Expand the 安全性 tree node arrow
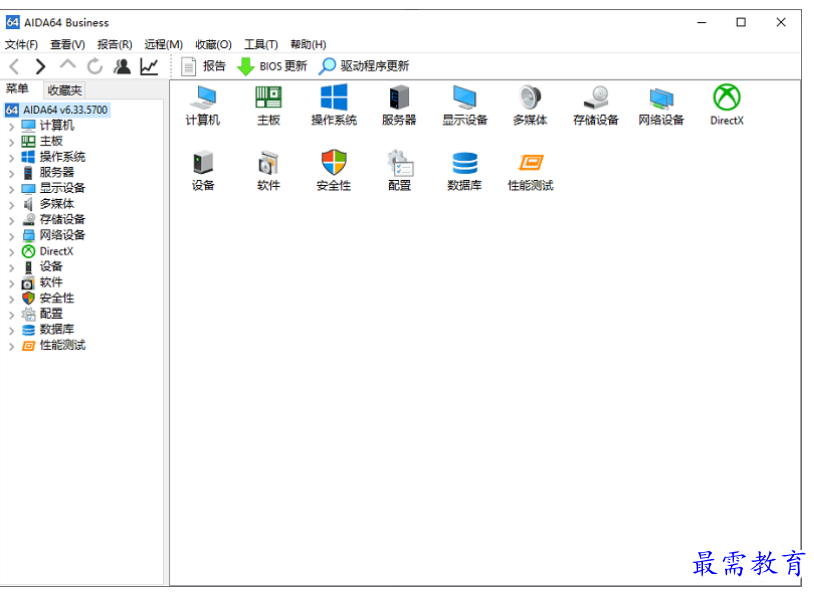The height and width of the screenshot is (595, 814). [x=11, y=299]
